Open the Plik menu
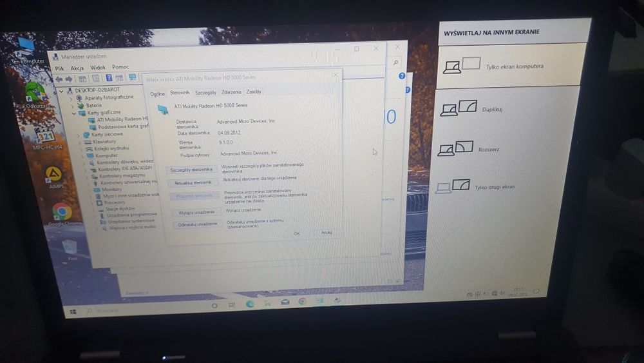The image size is (644, 363). click(59, 68)
